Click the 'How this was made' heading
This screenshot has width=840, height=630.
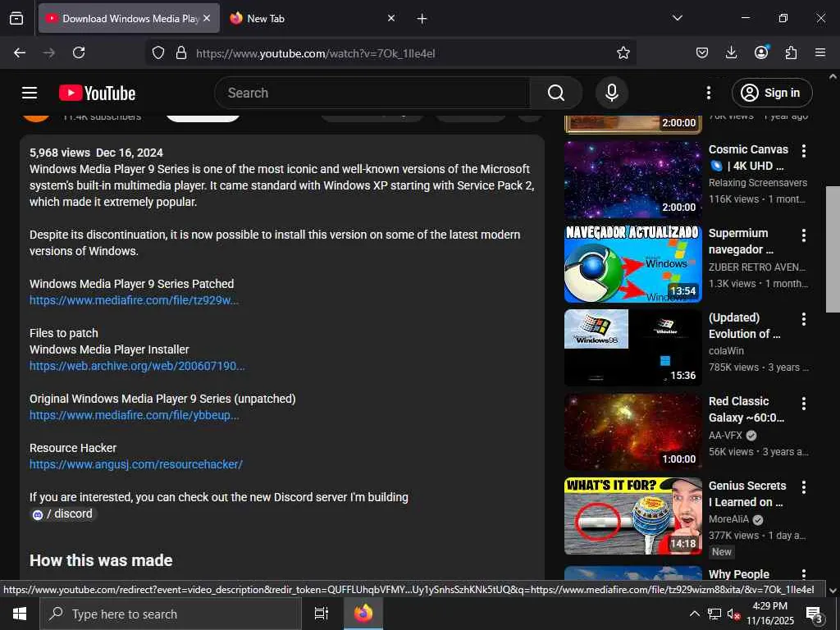(x=101, y=560)
